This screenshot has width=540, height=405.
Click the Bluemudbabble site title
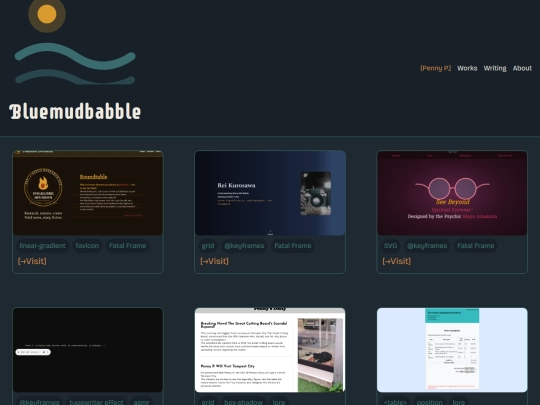point(75,112)
